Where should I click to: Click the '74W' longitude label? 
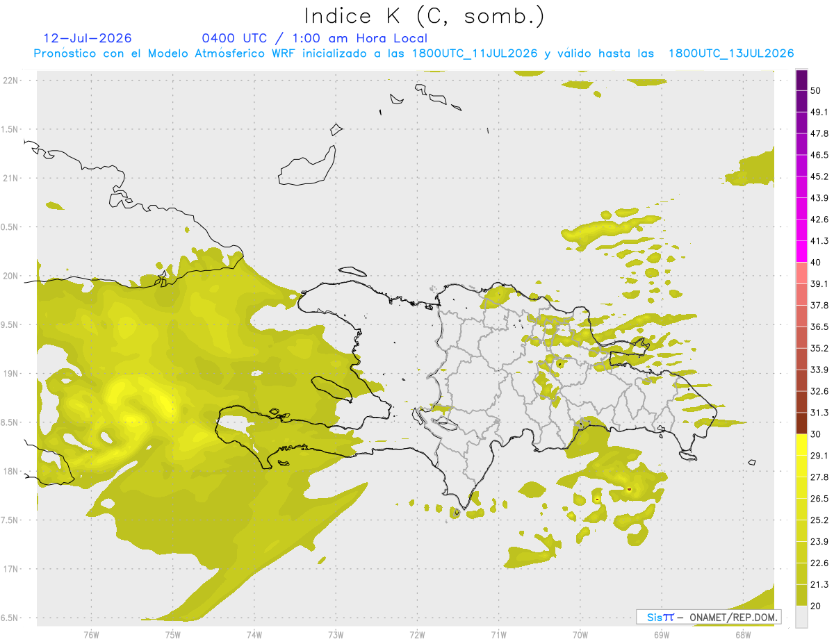pyautogui.click(x=254, y=635)
